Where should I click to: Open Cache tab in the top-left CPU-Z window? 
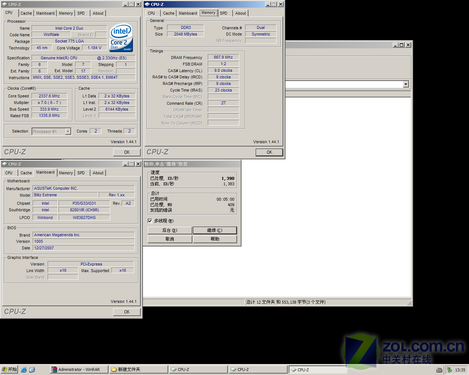click(26, 13)
